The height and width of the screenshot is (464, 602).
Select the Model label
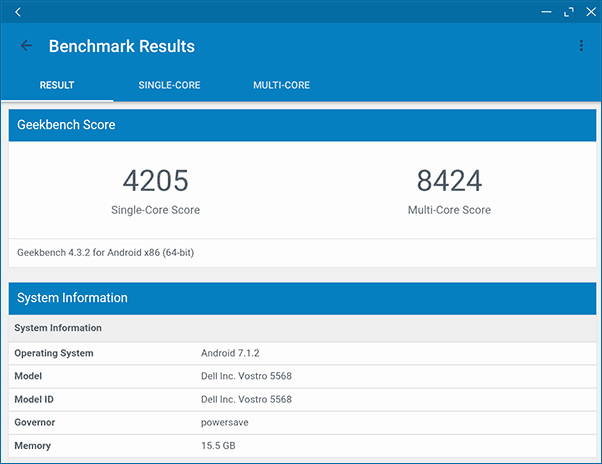point(28,376)
